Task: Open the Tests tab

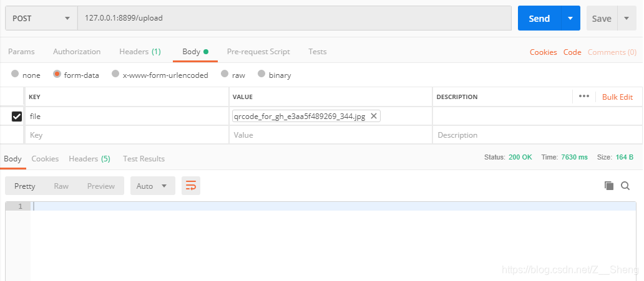Action: (318, 52)
